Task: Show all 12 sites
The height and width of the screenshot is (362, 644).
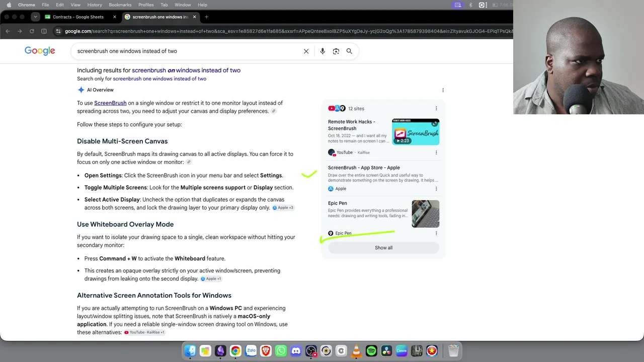Action: (x=383, y=248)
